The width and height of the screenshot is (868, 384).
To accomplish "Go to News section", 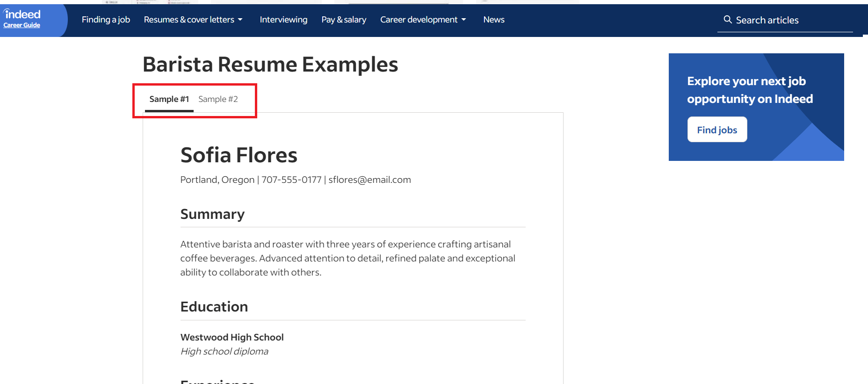I will click(494, 20).
